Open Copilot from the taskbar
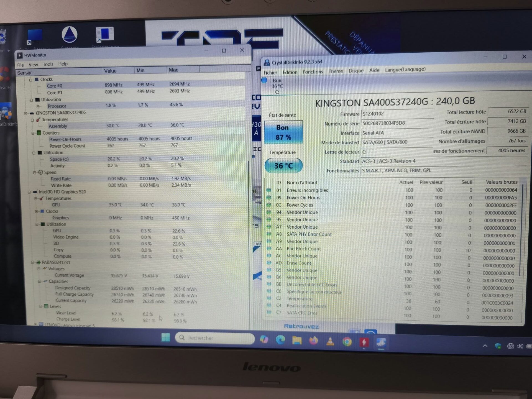 click(x=264, y=339)
